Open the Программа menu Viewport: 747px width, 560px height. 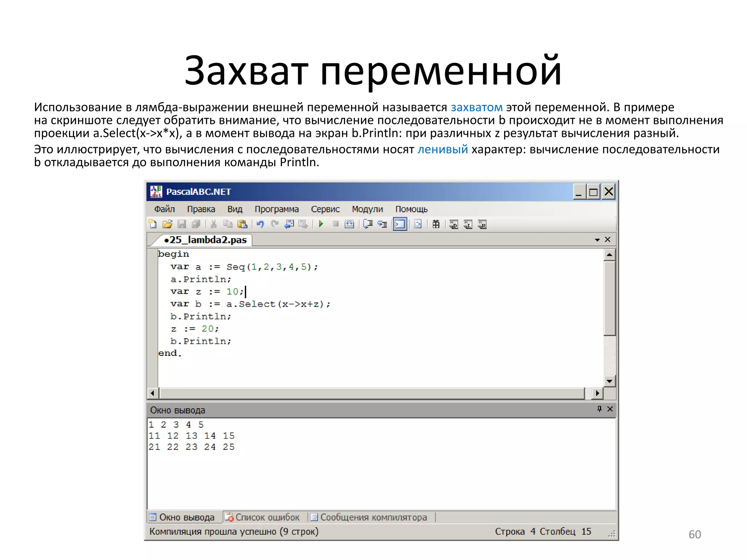point(276,209)
